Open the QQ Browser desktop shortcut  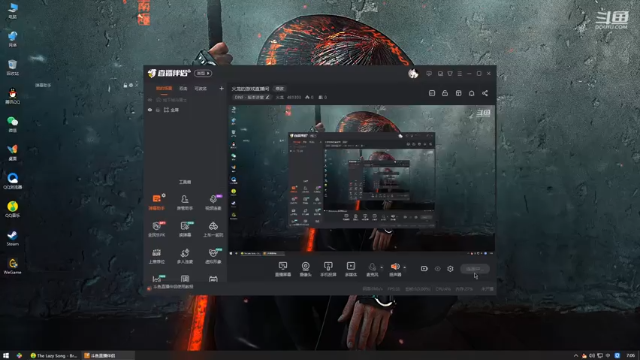click(12, 181)
